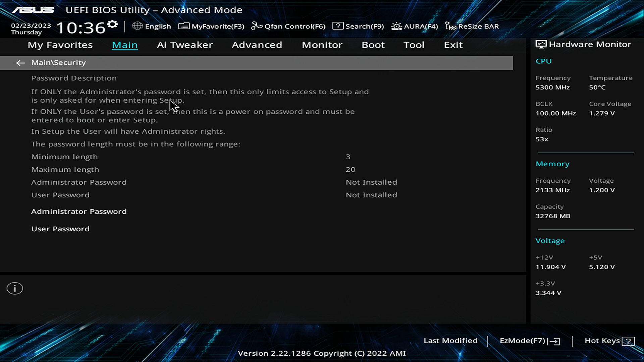Click CPU frequency value 5300 MHz

pos(552,87)
